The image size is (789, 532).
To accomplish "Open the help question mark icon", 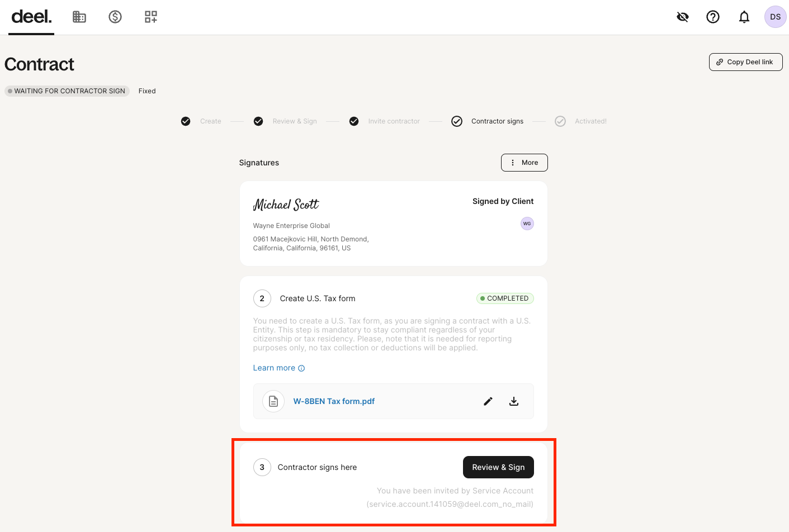I will (x=713, y=17).
